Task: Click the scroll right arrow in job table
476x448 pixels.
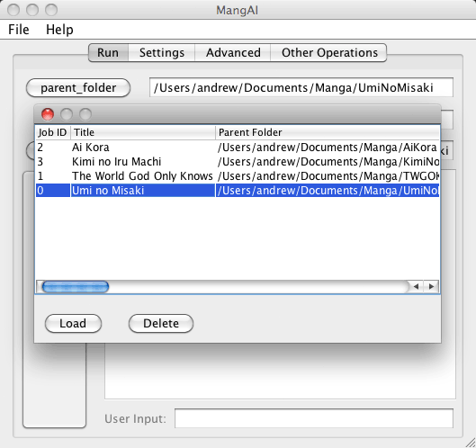Action: 431,286
